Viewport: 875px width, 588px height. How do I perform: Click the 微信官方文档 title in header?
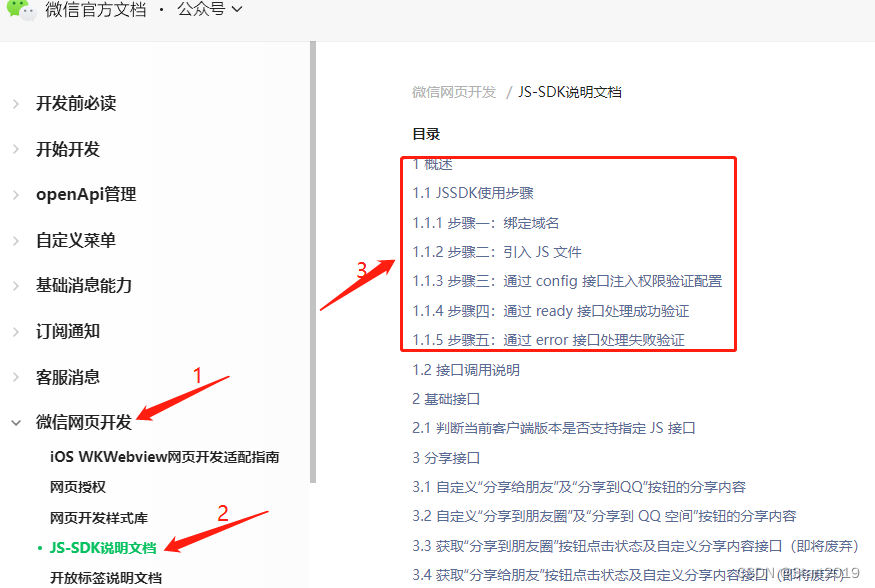95,9
